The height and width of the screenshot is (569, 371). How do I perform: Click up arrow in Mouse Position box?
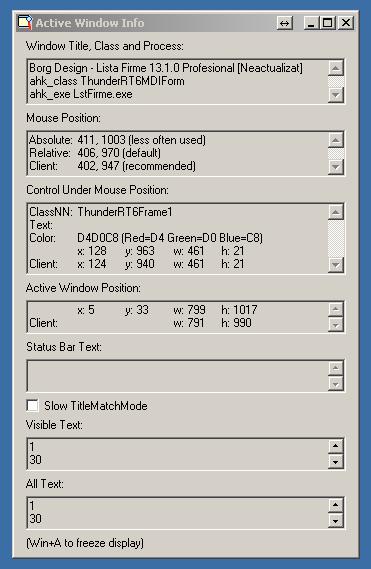[336, 140]
